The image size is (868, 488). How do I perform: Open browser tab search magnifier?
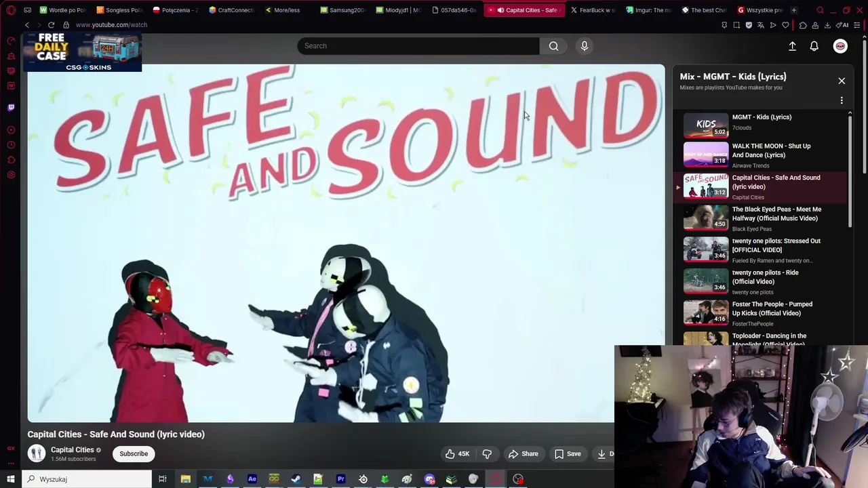(x=820, y=10)
